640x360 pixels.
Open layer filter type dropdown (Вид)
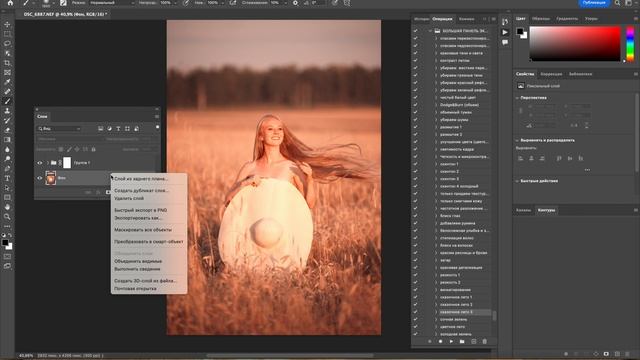[60, 129]
